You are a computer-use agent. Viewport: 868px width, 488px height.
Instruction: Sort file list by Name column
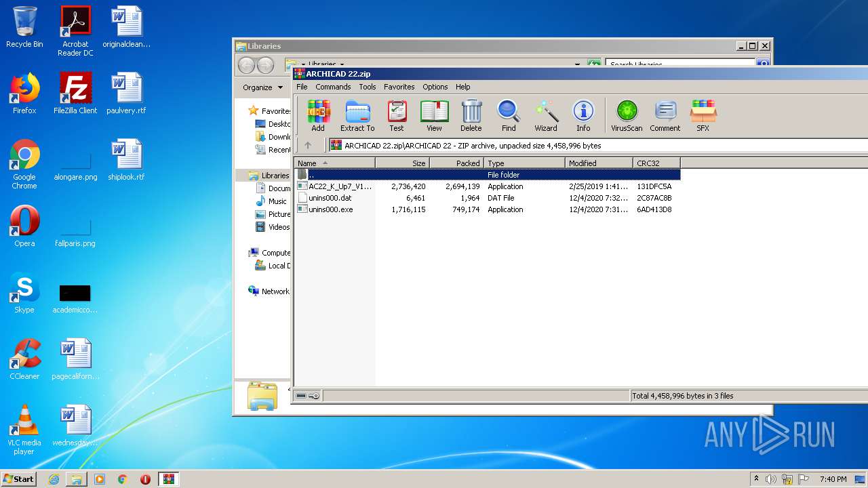(335, 163)
